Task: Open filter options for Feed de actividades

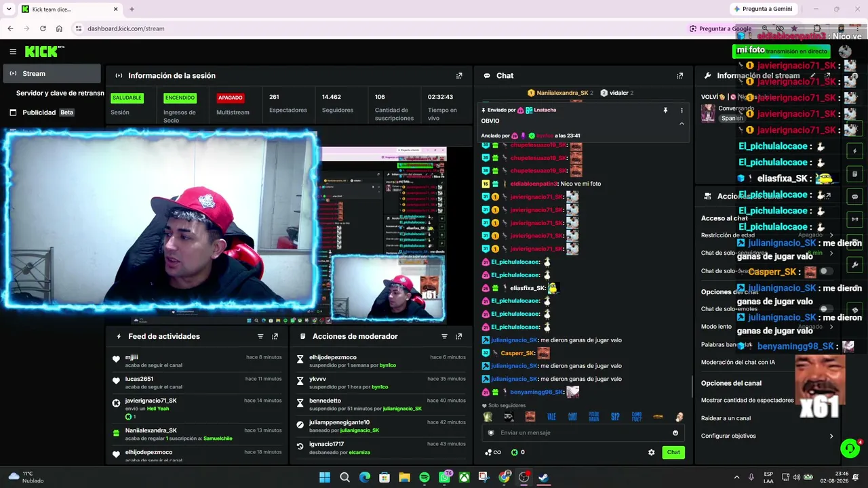Action: tap(260, 336)
